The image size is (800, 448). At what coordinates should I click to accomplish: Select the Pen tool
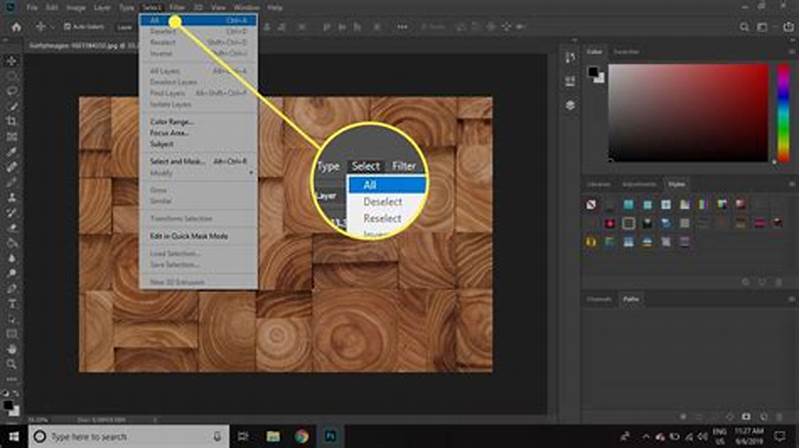tap(11, 289)
